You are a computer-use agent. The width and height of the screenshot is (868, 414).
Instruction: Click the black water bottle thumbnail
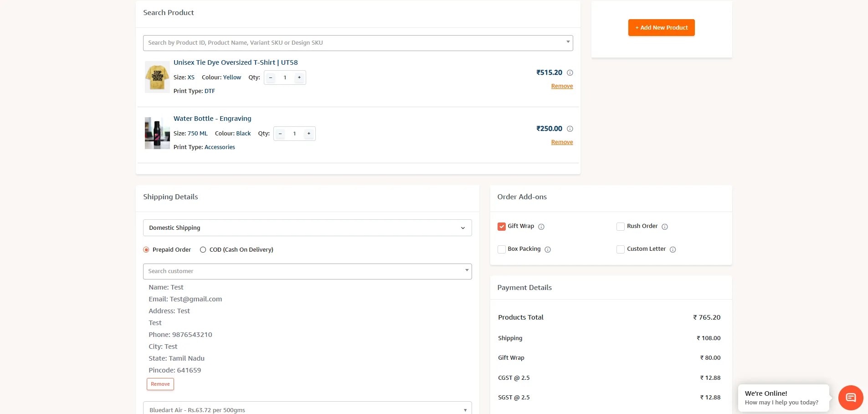point(157,133)
